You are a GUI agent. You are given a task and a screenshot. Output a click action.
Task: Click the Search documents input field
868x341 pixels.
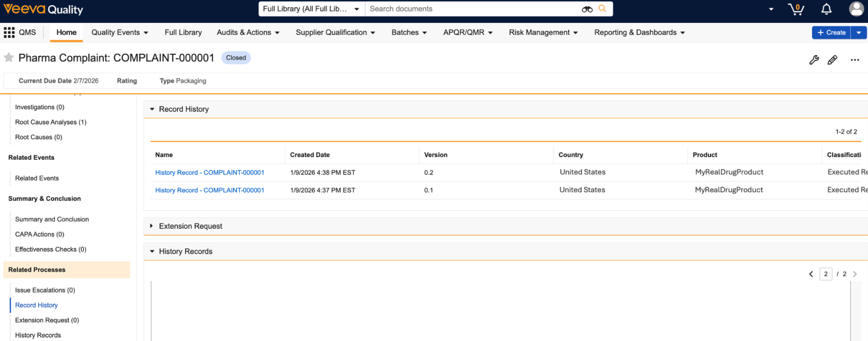(x=473, y=9)
